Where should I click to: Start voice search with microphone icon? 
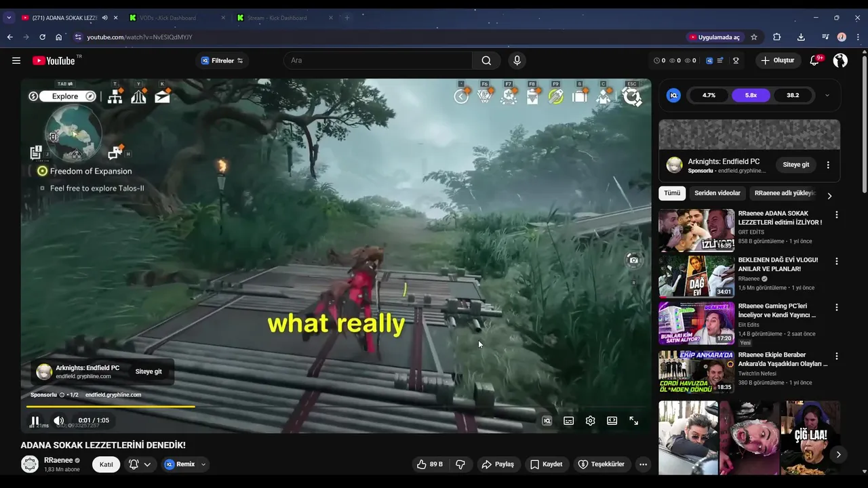tap(517, 60)
